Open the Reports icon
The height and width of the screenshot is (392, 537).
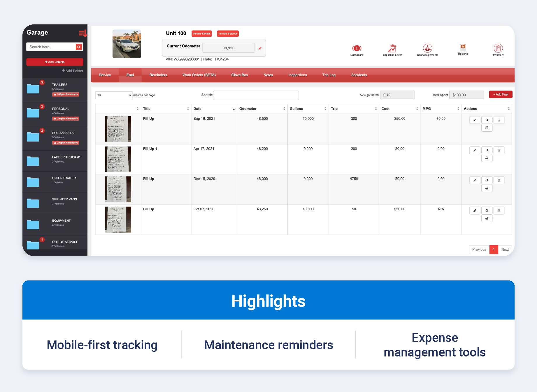click(463, 48)
